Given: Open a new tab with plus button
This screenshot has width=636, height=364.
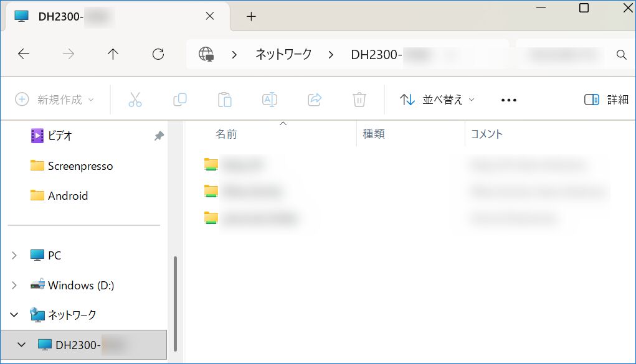Looking at the screenshot, I should (x=251, y=17).
